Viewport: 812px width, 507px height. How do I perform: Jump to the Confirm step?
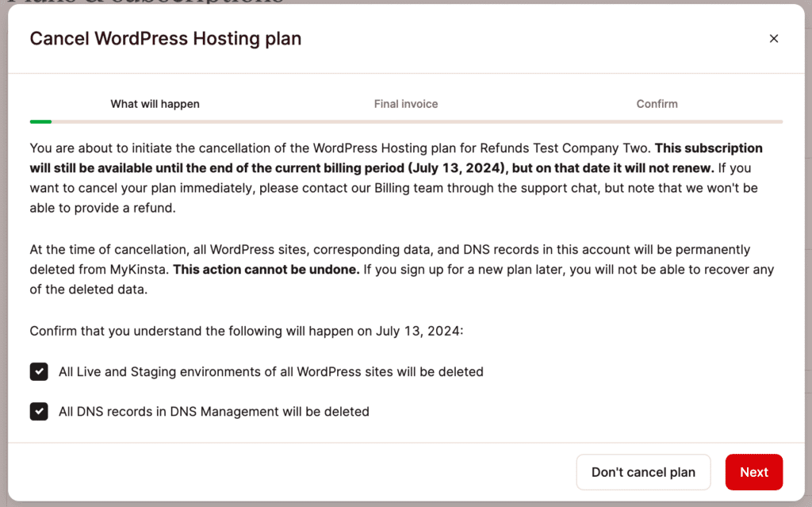(x=657, y=104)
